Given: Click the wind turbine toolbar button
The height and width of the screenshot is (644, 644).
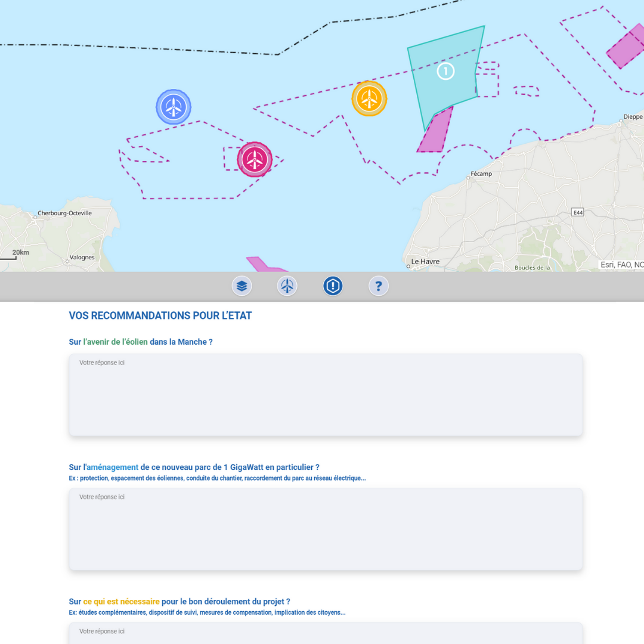Looking at the screenshot, I should coord(287,286).
